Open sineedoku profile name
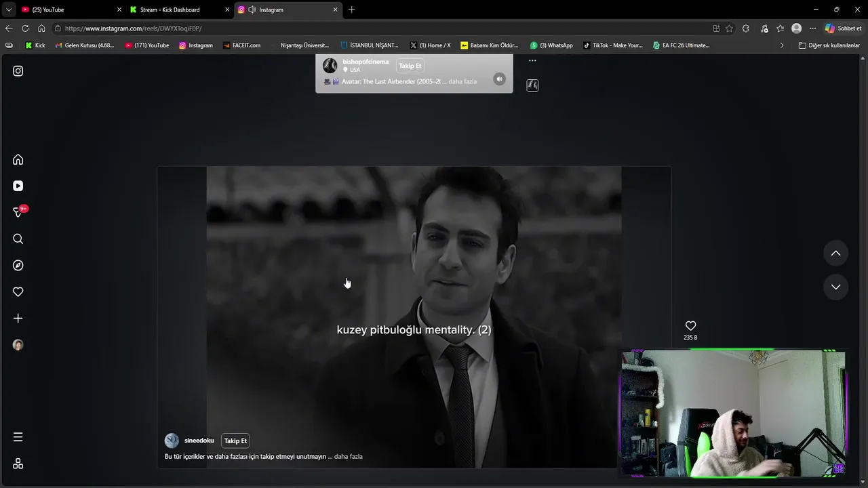 click(x=199, y=441)
